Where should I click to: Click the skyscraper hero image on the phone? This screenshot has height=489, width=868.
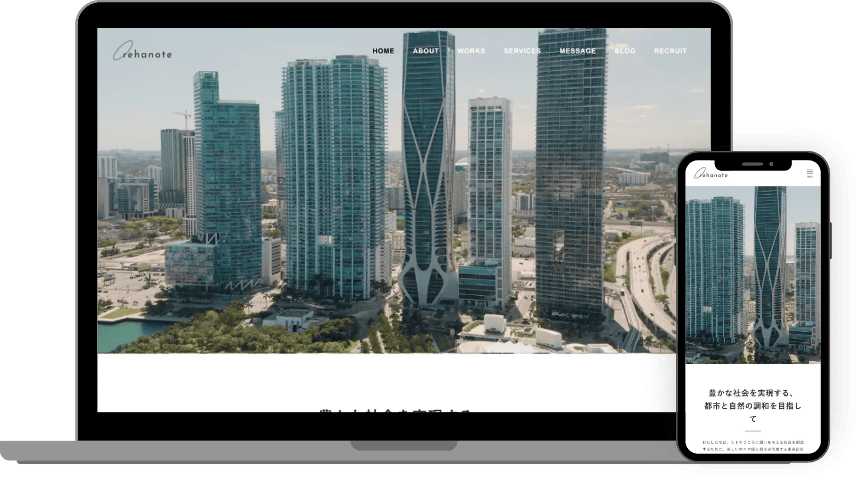point(753,275)
